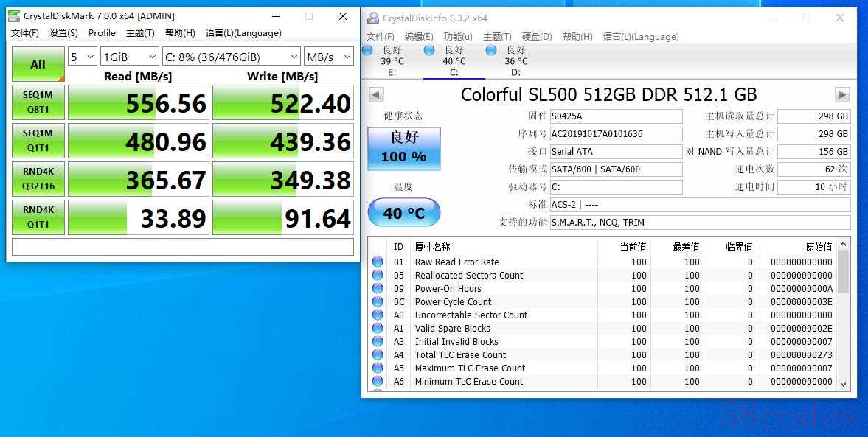
Task: Click the Serial ATA interface field
Action: click(616, 152)
